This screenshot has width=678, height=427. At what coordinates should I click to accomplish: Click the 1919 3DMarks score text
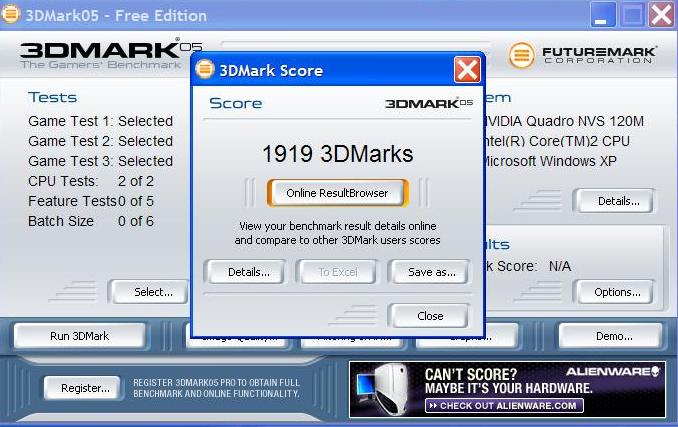(338, 154)
